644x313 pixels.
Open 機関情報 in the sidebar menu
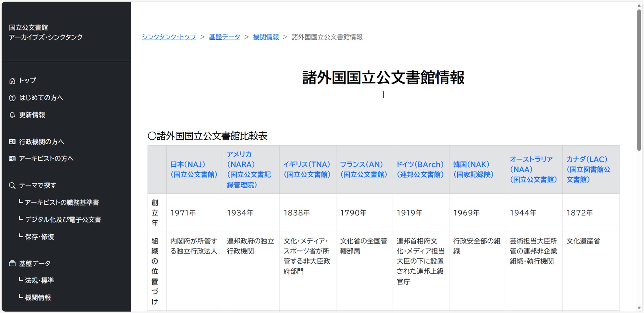pos(38,298)
